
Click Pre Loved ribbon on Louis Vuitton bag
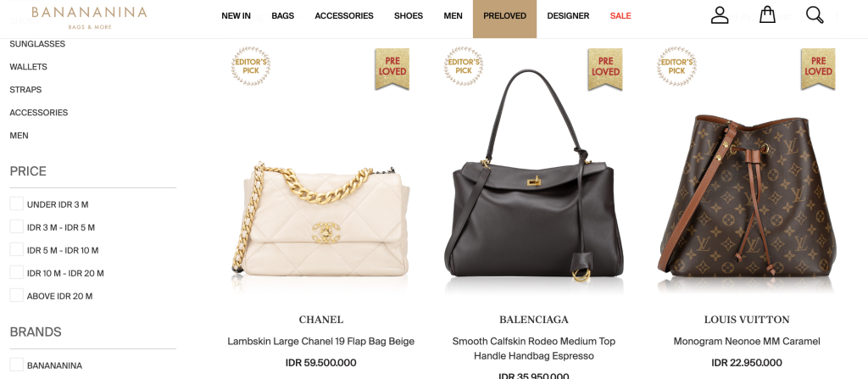[818, 69]
